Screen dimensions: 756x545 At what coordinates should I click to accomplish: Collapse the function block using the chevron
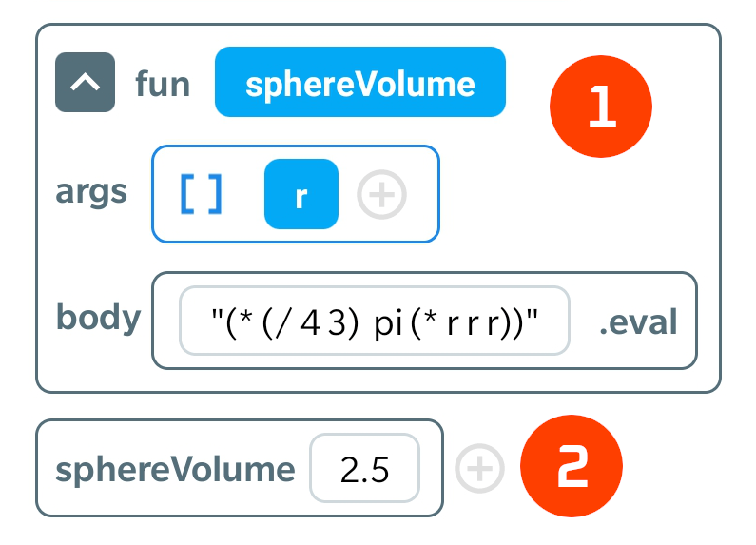86,83
